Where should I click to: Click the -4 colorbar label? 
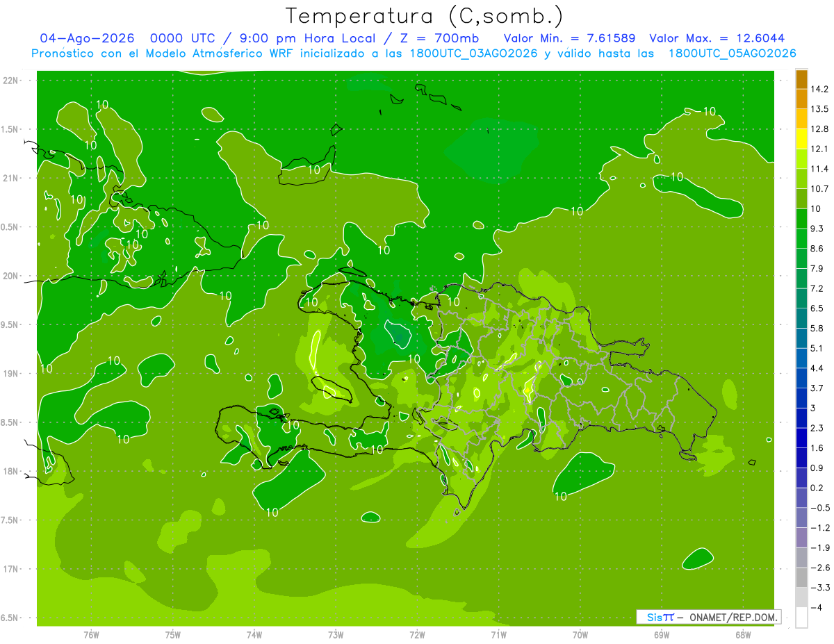click(x=817, y=608)
